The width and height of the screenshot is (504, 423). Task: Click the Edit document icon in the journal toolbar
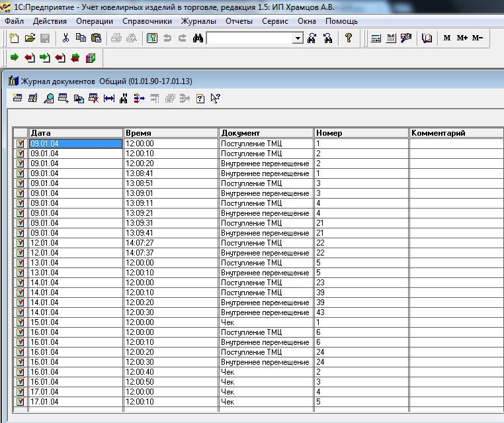pos(32,98)
